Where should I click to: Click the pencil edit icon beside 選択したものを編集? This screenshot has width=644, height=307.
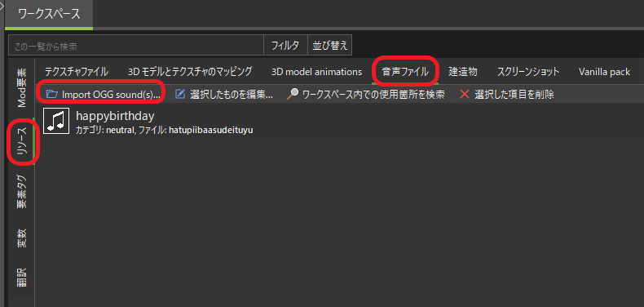(180, 94)
